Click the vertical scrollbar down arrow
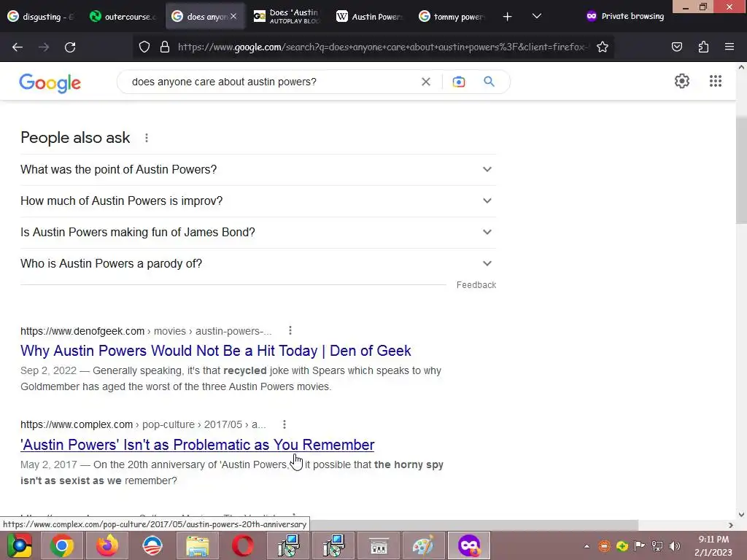This screenshot has width=747, height=560. 741,514
